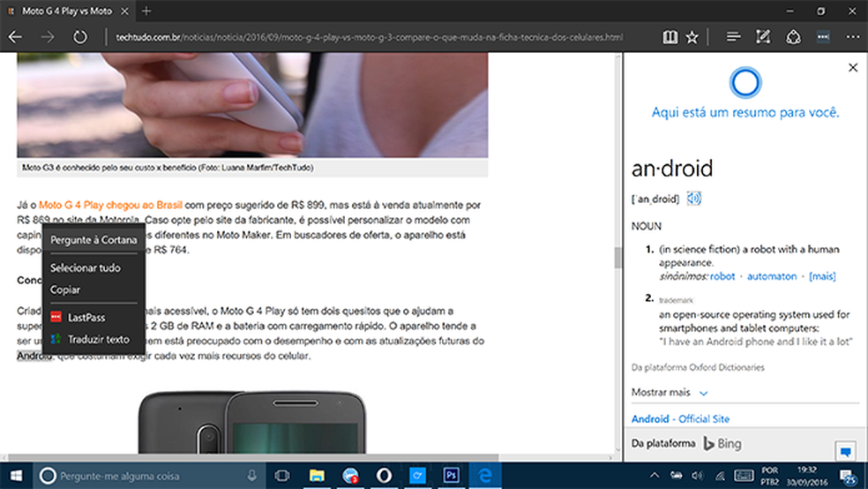Open the Action Center notifications icon

point(849,476)
